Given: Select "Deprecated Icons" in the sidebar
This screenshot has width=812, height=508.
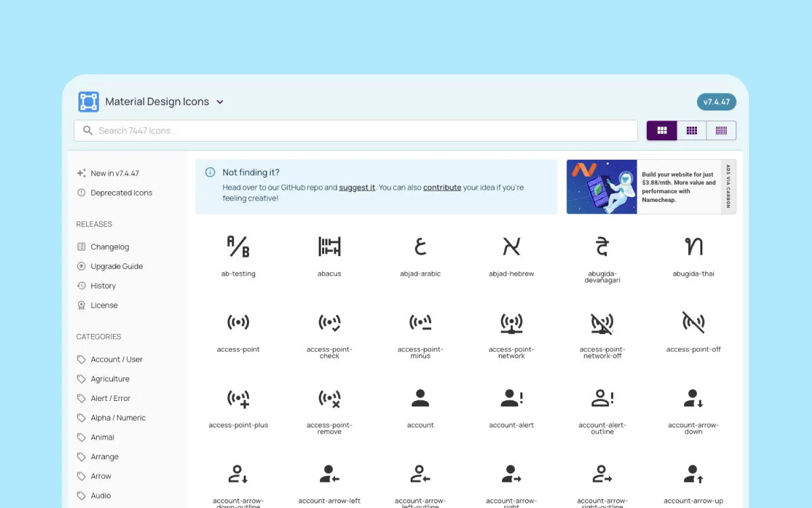Looking at the screenshot, I should pos(122,192).
